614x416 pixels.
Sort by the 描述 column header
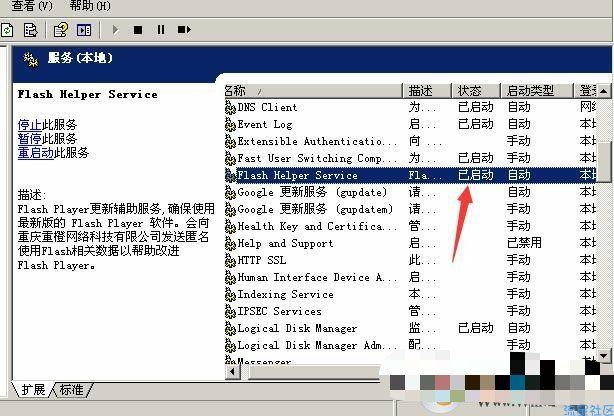point(427,91)
